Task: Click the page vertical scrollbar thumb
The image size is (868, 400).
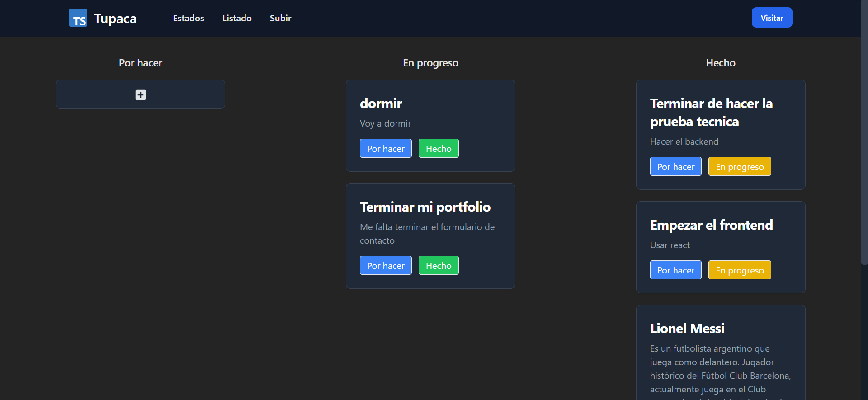Action: (864, 132)
